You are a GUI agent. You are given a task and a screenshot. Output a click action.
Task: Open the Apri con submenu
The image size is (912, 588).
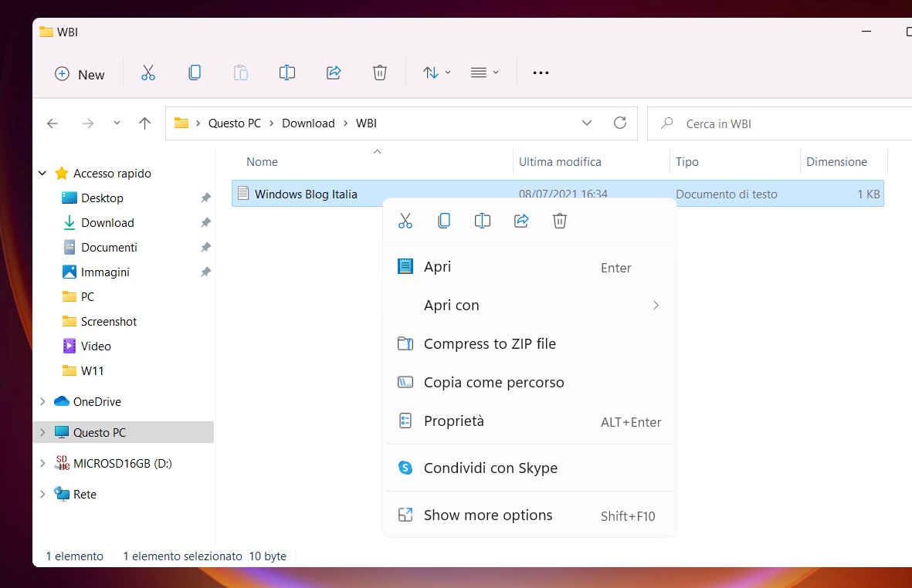click(529, 305)
